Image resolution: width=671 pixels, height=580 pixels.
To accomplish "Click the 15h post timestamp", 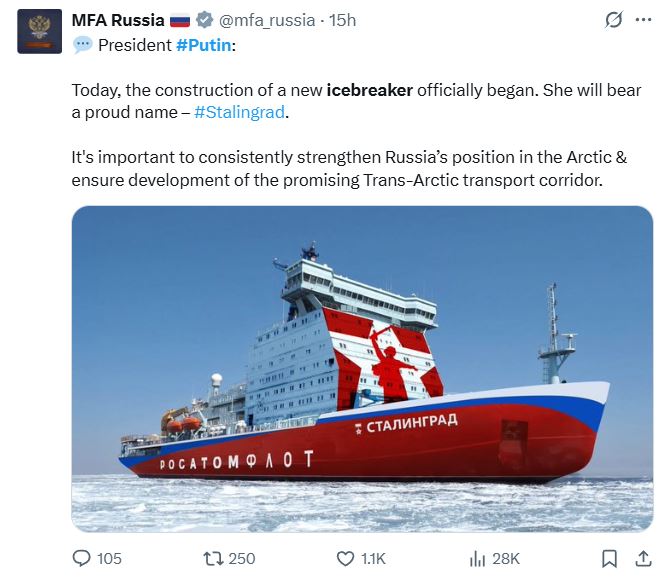I will [x=342, y=20].
